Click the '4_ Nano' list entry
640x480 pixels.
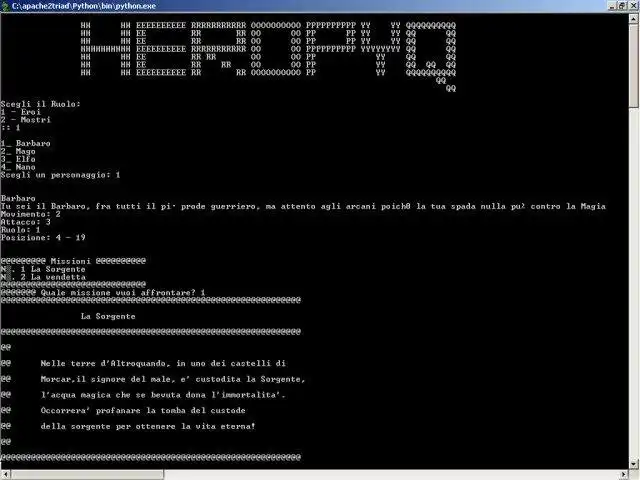tap(18, 167)
